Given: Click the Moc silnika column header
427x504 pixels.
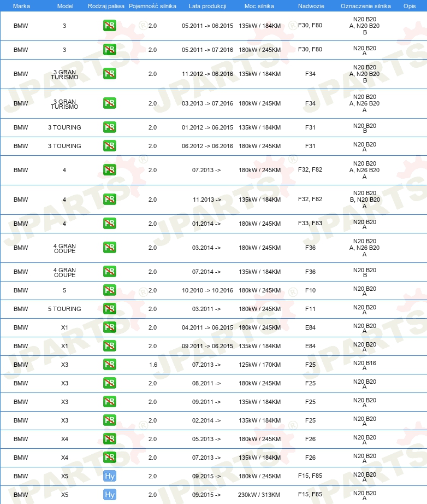Looking at the screenshot, I should [259, 6].
